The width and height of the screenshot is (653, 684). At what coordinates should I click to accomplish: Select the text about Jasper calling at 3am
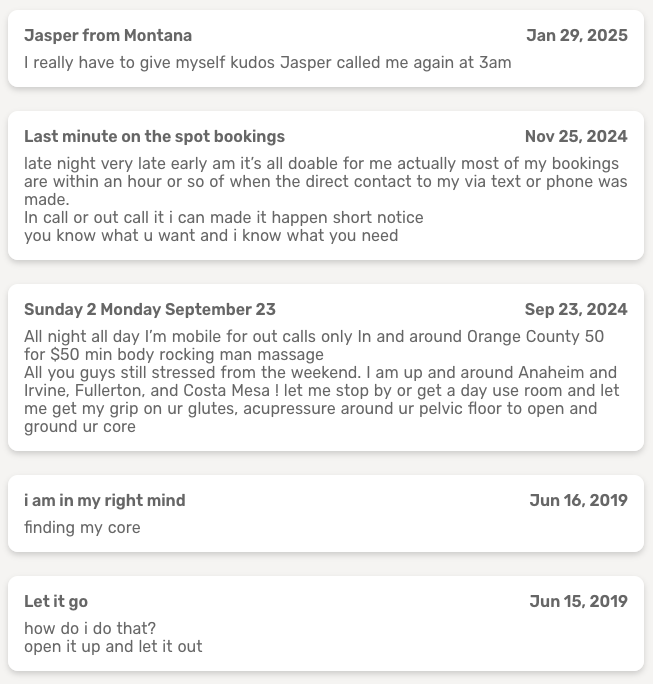[268, 63]
